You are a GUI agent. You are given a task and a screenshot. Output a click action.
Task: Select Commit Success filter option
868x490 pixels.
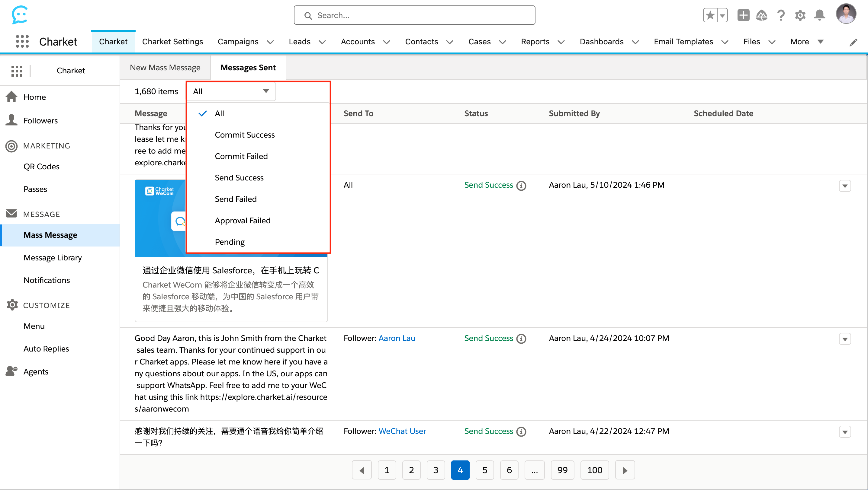click(x=258, y=135)
